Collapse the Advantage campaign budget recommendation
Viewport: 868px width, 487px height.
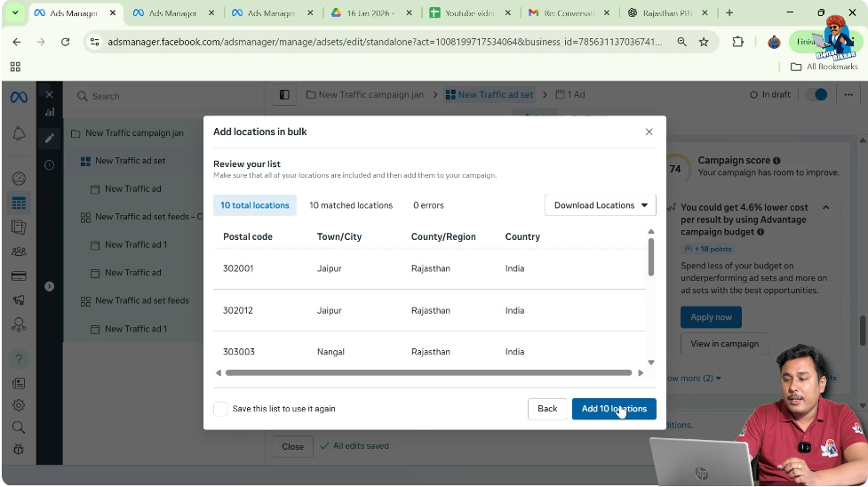point(826,207)
